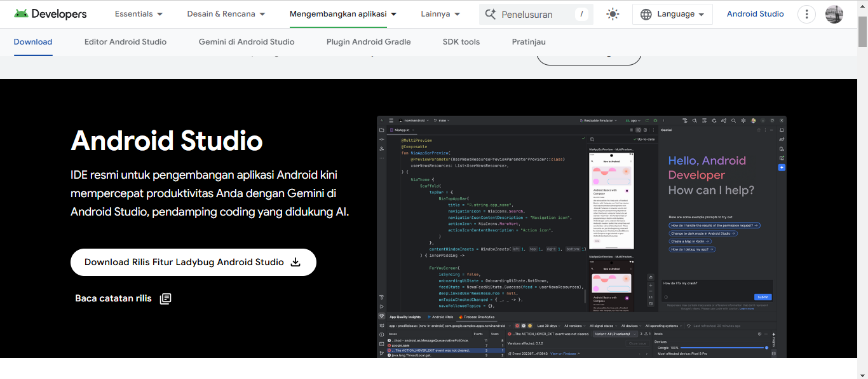Go to the SDK tools tab
The height and width of the screenshot is (379, 868).
tap(461, 42)
